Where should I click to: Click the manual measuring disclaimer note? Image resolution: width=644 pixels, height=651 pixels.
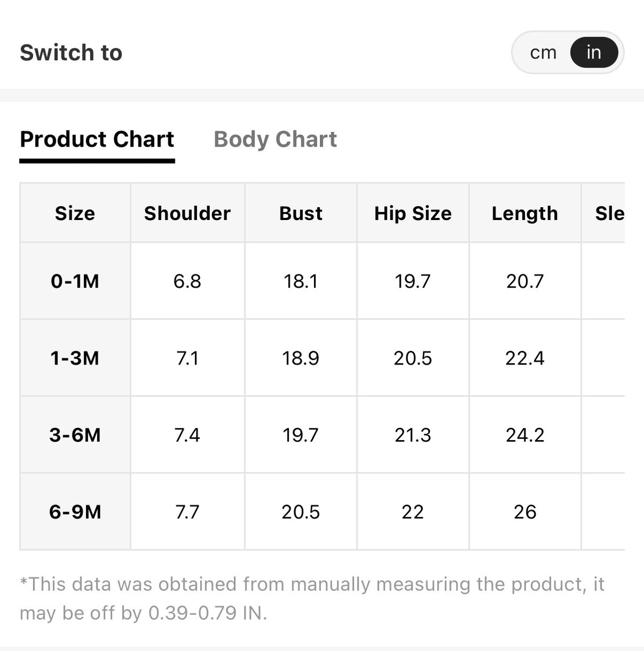(x=312, y=598)
